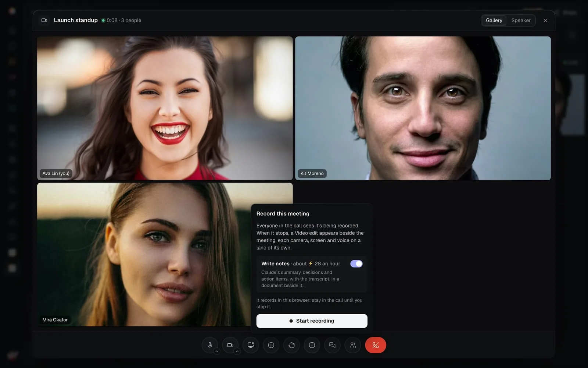
Task: Open the chat messages panel
Action: [x=332, y=345]
